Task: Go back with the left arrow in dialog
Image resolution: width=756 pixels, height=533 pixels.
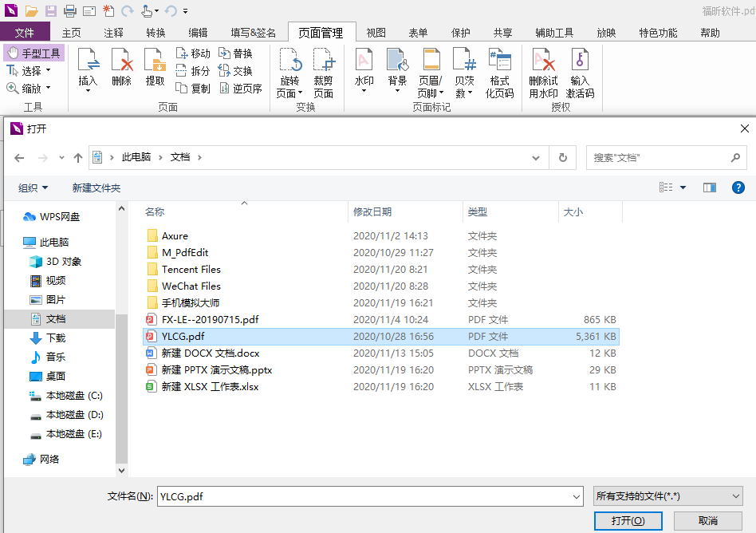Action: [x=19, y=158]
